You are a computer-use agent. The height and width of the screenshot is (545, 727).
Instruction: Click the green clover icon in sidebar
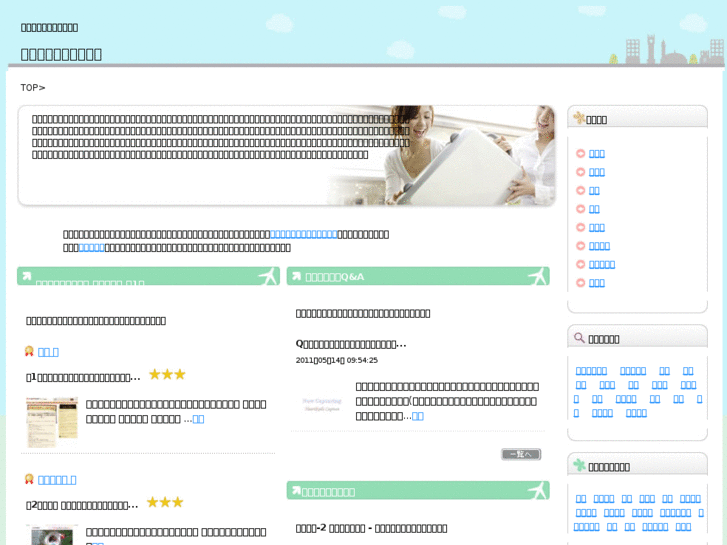(579, 464)
